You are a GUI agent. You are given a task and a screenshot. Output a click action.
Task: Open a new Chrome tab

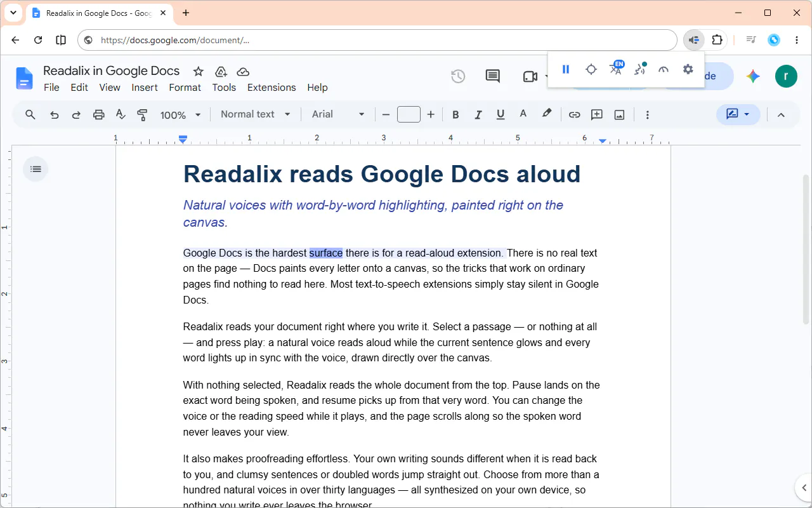(186, 13)
